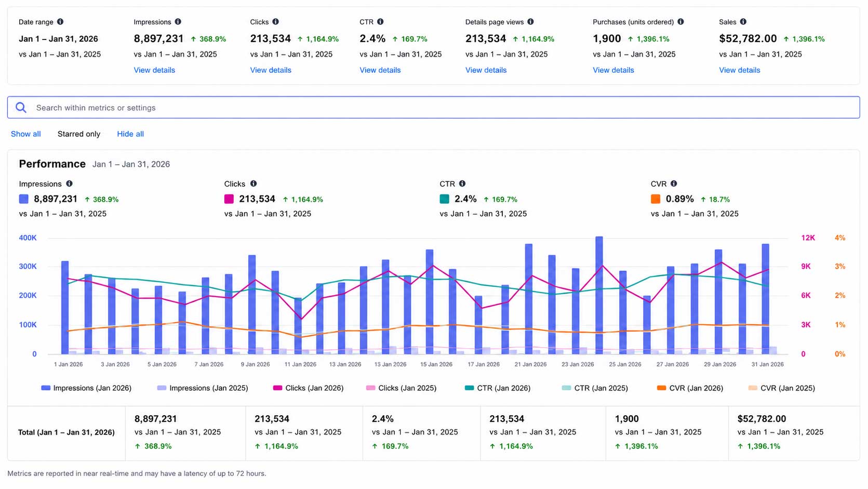Toggle Impressions (Jan 2025) legend series

203,388
